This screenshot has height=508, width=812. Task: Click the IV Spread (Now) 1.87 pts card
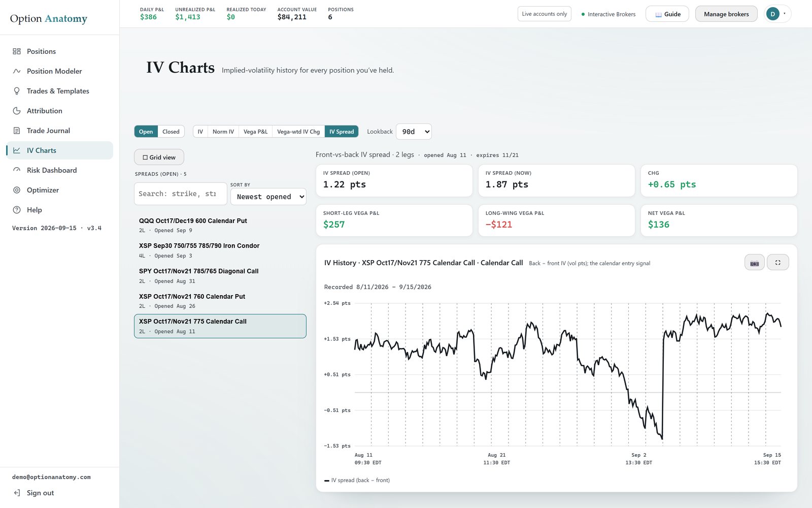coord(557,180)
